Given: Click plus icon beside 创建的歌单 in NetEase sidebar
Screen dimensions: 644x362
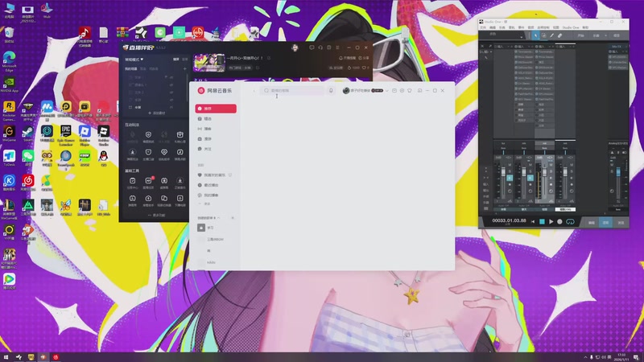Looking at the screenshot, I should 233,218.
